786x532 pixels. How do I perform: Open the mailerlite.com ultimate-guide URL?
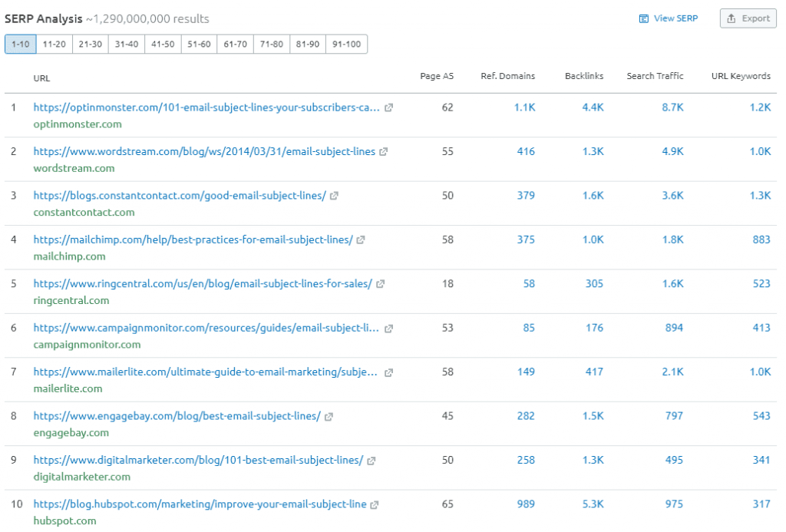click(206, 372)
